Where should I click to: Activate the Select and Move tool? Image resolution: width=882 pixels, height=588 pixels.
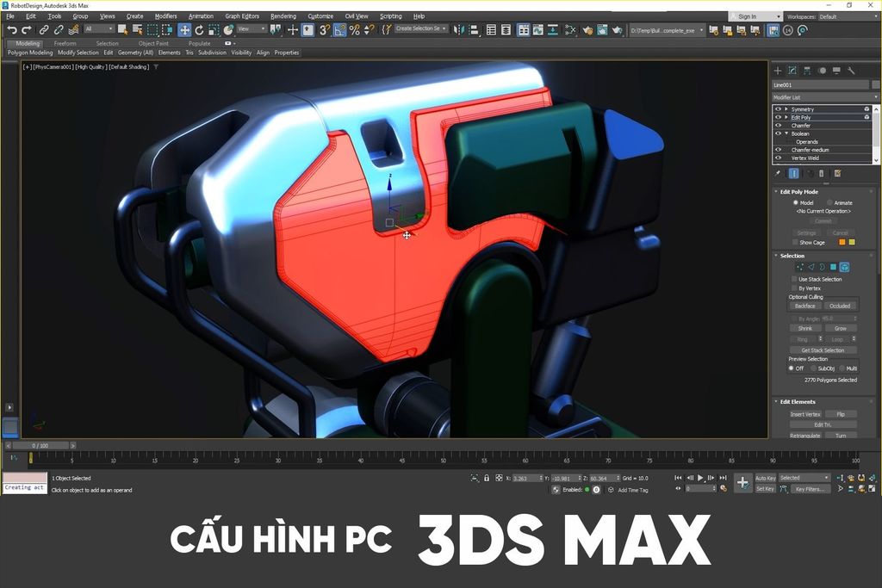click(184, 30)
